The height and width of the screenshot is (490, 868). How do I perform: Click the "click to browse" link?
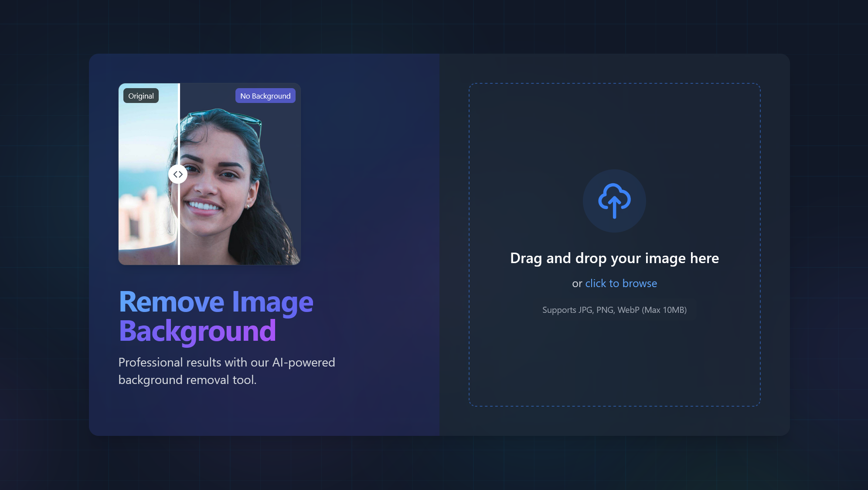click(621, 284)
